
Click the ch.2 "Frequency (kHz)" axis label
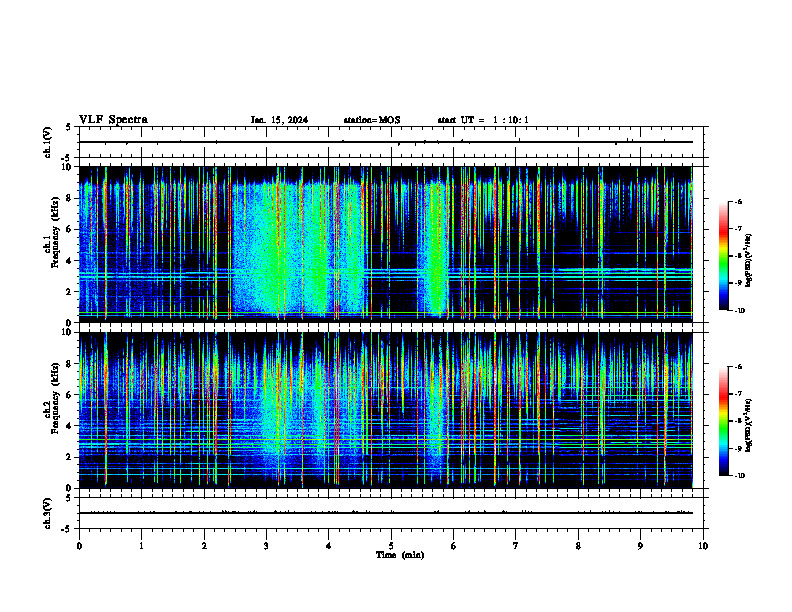tap(55, 398)
